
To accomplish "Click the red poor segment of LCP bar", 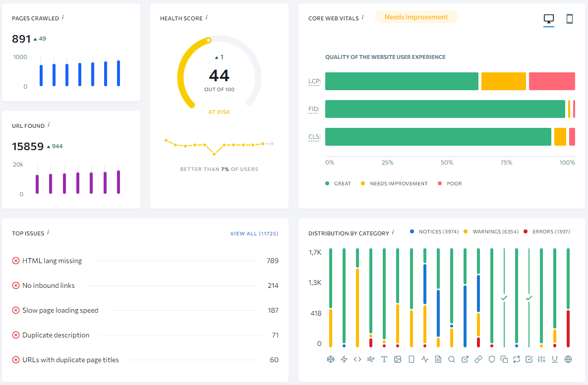I will click(x=552, y=81).
